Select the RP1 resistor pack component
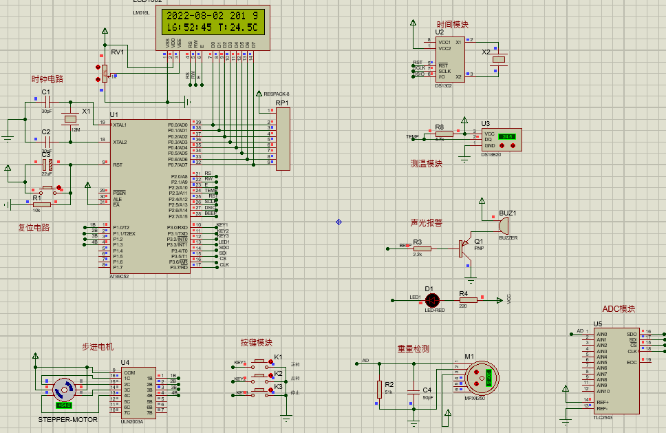 click(x=283, y=139)
